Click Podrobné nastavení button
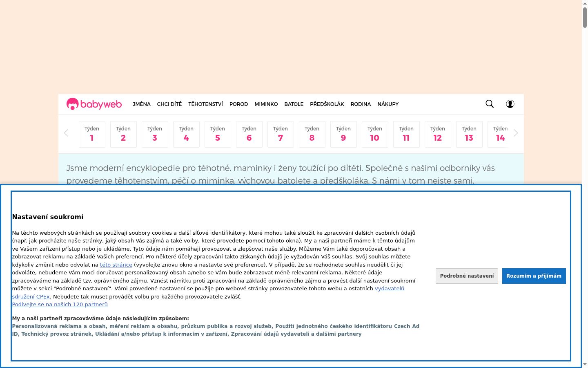This screenshot has width=588, height=368. [x=467, y=276]
